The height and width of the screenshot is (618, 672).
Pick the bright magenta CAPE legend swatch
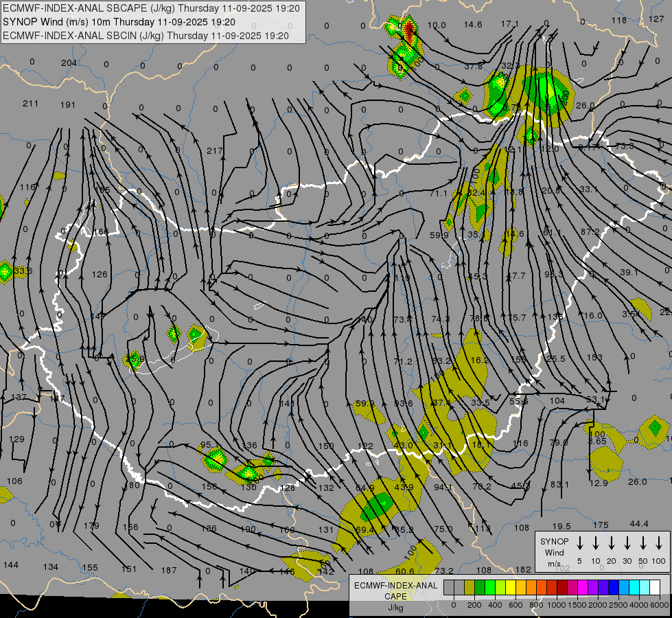pos(583,588)
